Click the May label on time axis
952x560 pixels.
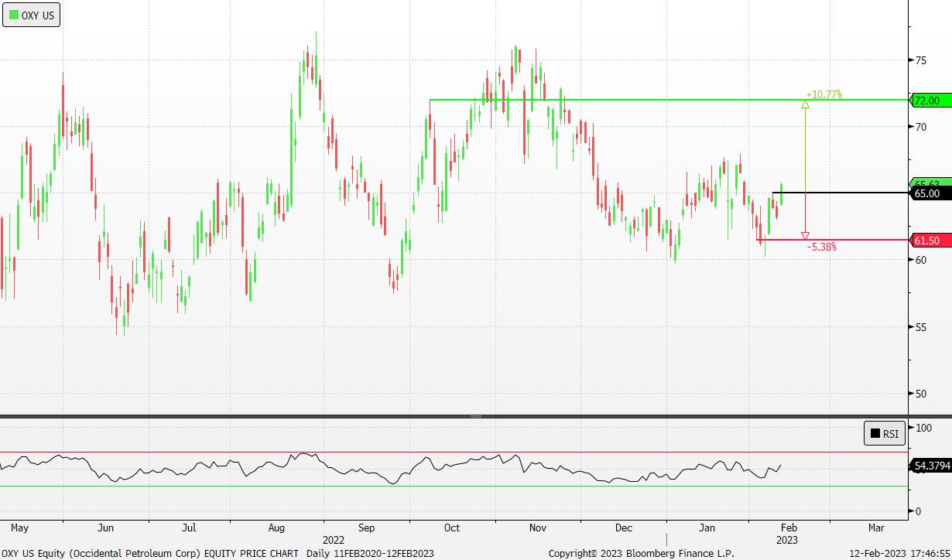19,528
